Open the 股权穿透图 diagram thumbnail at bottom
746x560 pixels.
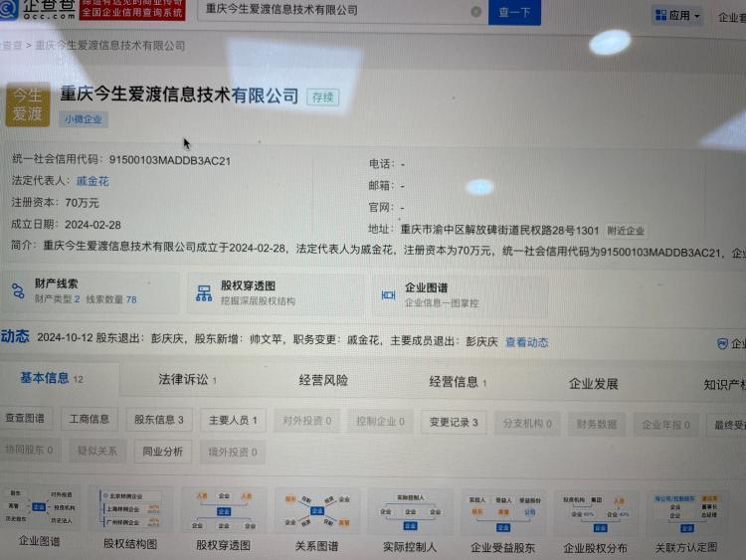pyautogui.click(x=224, y=511)
